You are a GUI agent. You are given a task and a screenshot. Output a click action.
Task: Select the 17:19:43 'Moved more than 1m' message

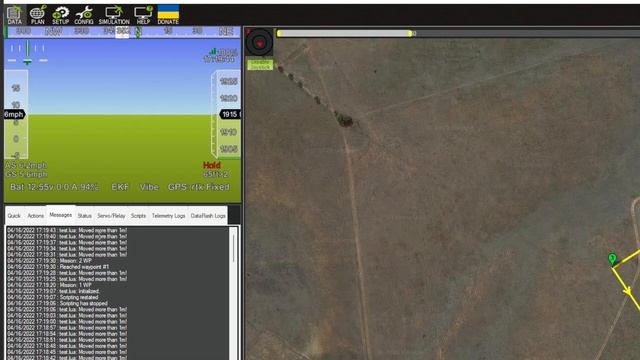tap(67, 230)
